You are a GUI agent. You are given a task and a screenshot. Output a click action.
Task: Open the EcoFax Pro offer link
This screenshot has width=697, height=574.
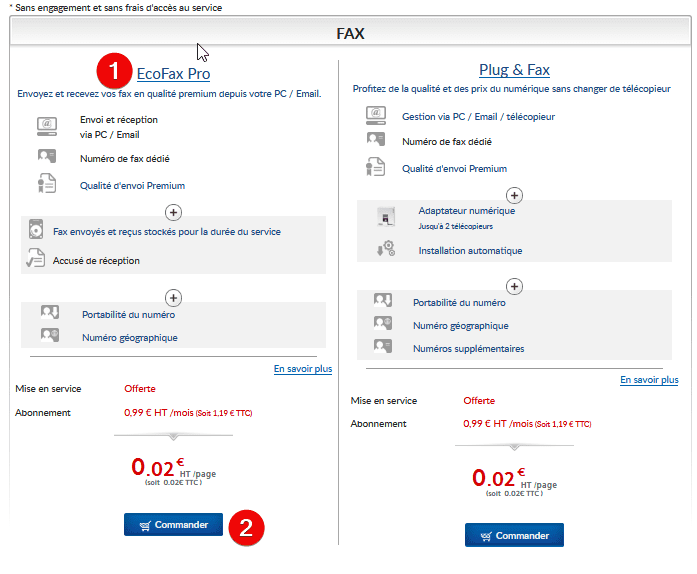pyautogui.click(x=173, y=74)
